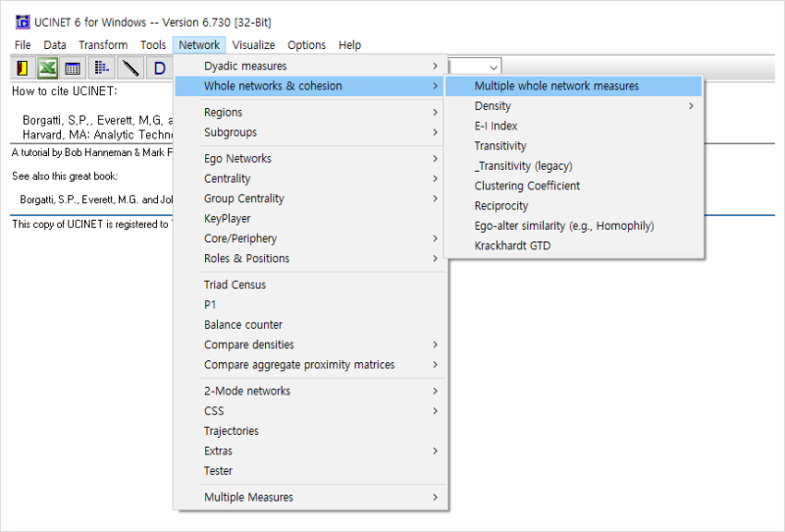Open the spreadsheet grid editor icon

click(x=72, y=68)
